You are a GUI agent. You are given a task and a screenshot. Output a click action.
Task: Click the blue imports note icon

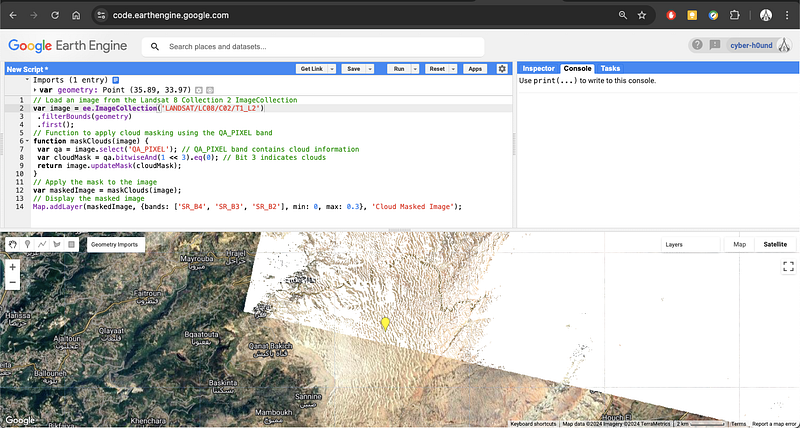coord(116,80)
